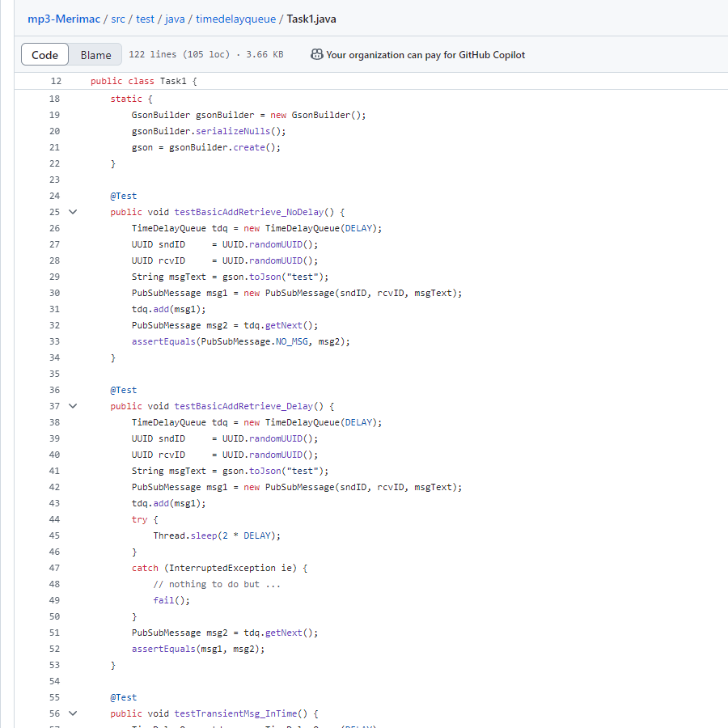728x728 pixels.
Task: Click assertEquals(msg1, msg2) on line 52
Action: (x=198, y=649)
